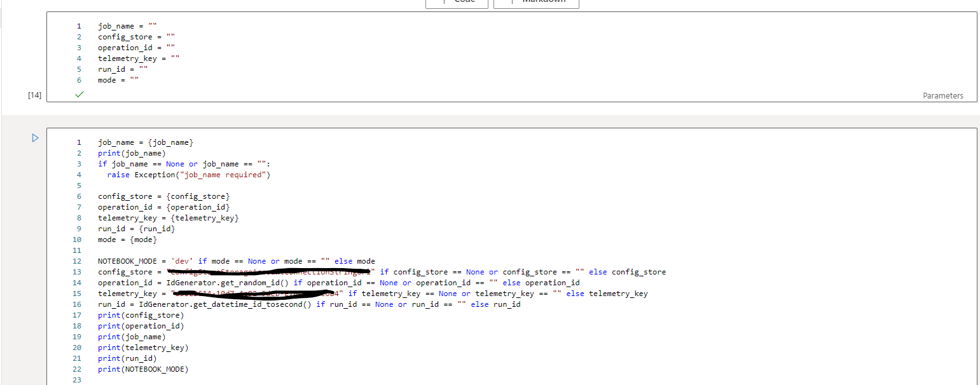This screenshot has width=980, height=385.
Task: Select line number 15 in the bottom cell
Action: tap(76, 293)
